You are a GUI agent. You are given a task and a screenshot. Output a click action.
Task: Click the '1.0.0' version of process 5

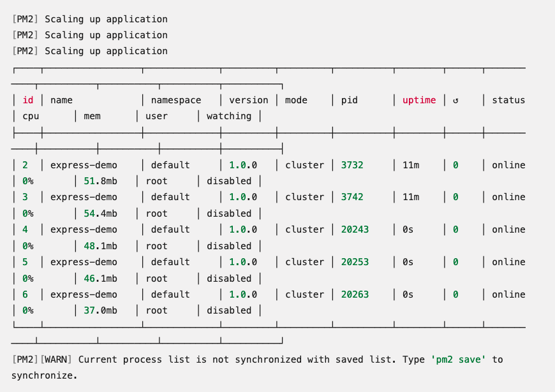(242, 262)
